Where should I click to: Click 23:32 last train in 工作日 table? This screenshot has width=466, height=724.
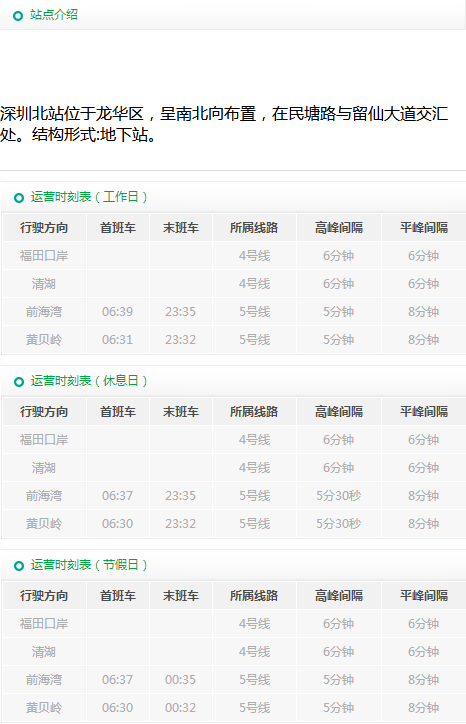181,340
